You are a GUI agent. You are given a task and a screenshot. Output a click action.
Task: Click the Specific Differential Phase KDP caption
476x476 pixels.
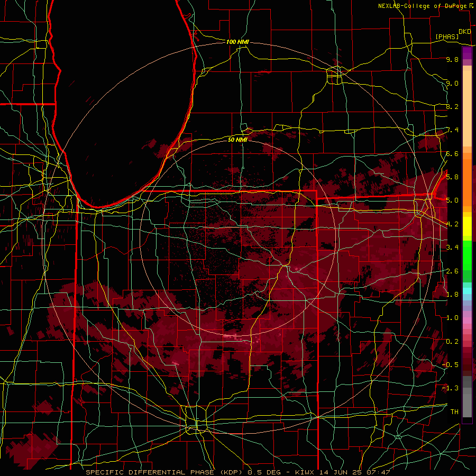coord(237,472)
